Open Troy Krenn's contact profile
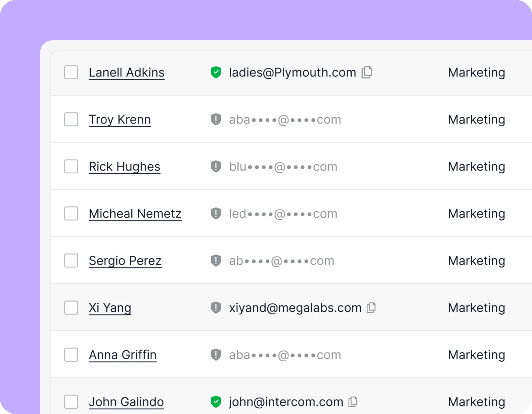The image size is (532, 414). tap(120, 120)
